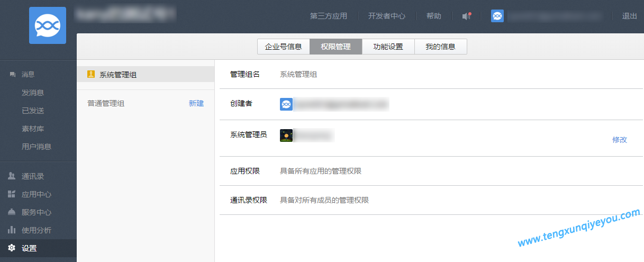Image resolution: width=644 pixels, height=262 pixels.
Task: Click the 系统管理员 label
Action: [x=249, y=135]
